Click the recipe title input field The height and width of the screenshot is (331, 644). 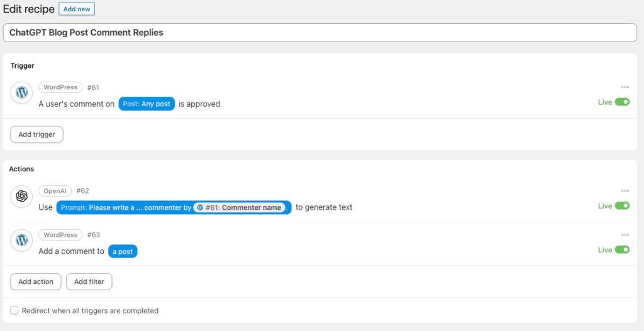point(319,33)
